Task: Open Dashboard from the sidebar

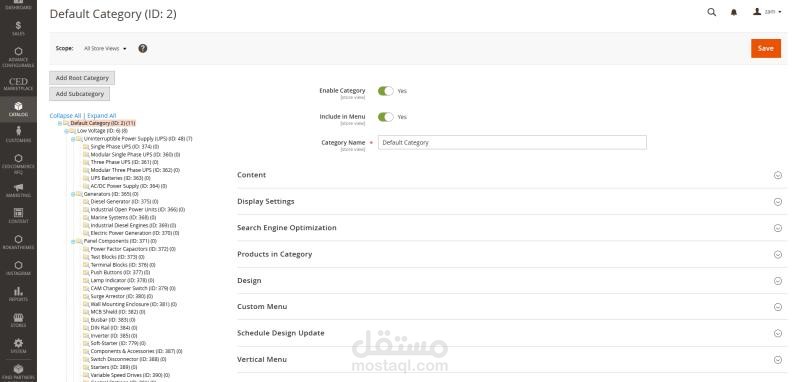Action: click(18, 6)
